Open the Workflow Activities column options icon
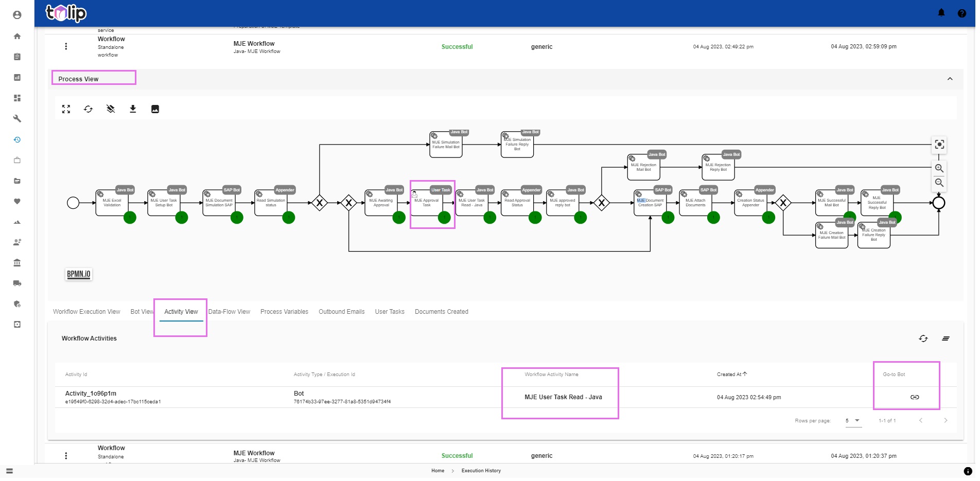 pos(946,339)
